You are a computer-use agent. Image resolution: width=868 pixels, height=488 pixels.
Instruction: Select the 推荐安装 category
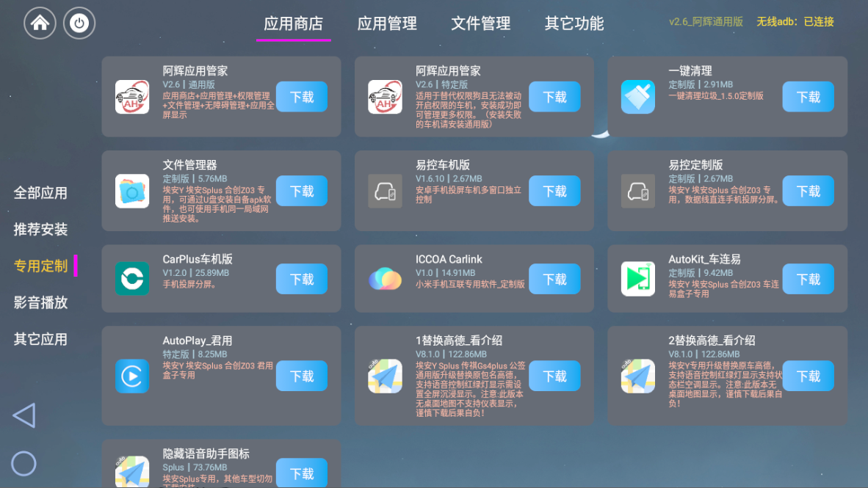point(40,230)
